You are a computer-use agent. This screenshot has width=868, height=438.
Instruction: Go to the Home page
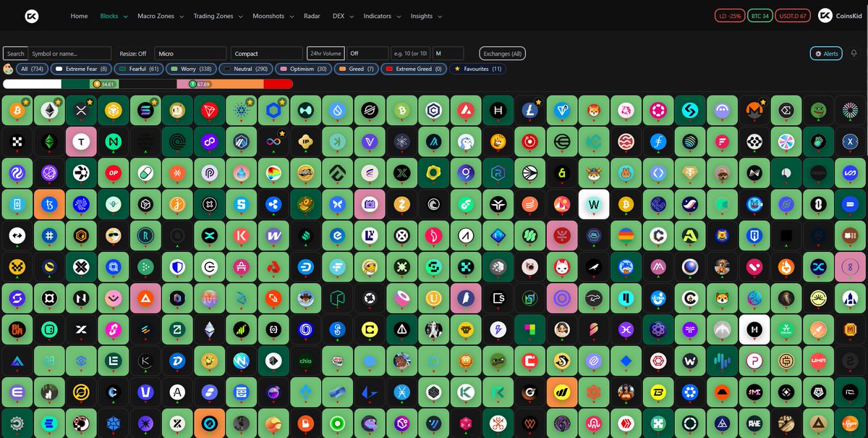click(x=79, y=16)
